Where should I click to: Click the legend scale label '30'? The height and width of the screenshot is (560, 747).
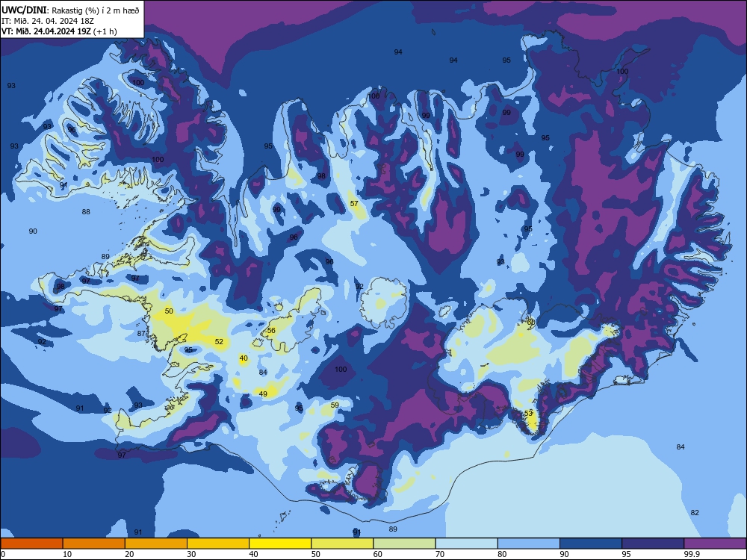[x=191, y=554]
